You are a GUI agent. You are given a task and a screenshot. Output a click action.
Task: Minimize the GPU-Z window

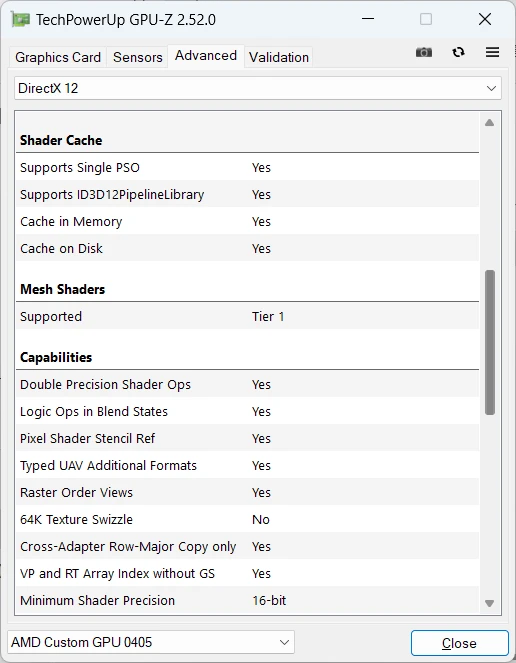[x=368, y=19]
